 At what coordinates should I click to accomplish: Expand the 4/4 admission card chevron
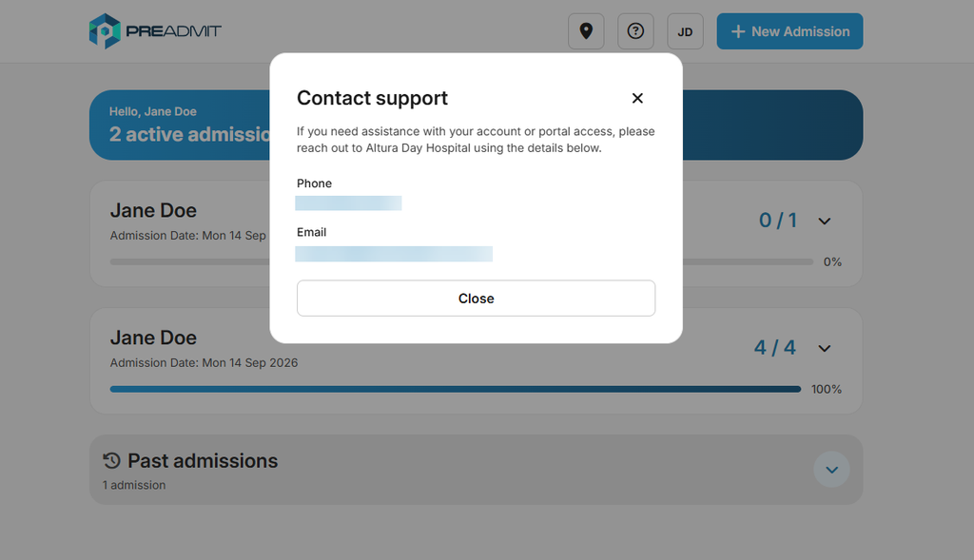coord(825,348)
